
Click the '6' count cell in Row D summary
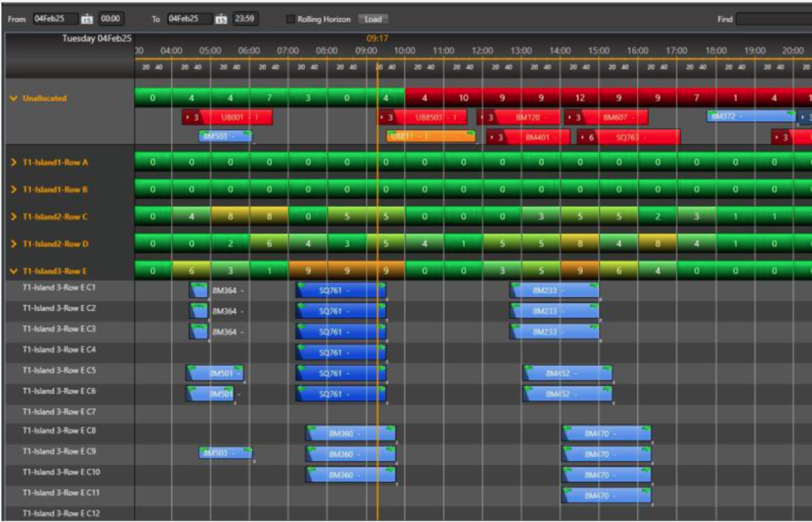(x=269, y=244)
